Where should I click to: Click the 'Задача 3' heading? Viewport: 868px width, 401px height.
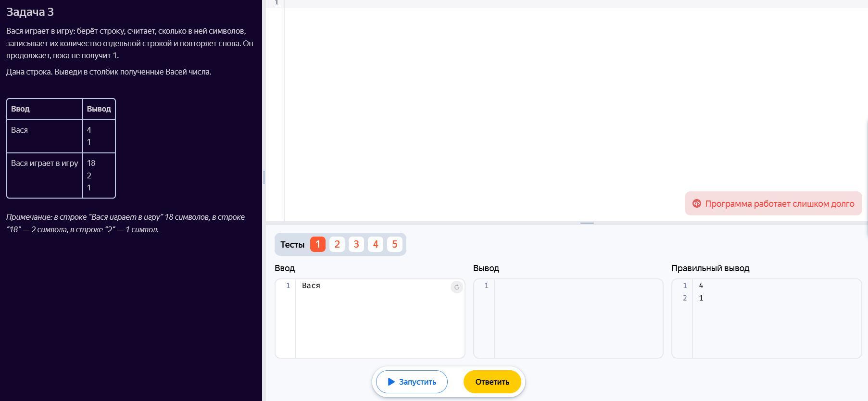pyautogui.click(x=30, y=12)
